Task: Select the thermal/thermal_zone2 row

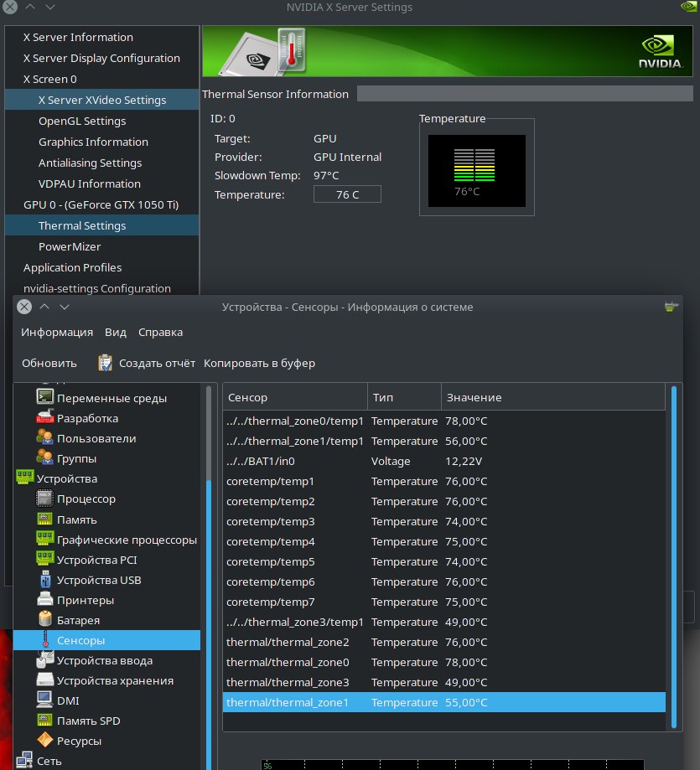Action: 444,643
